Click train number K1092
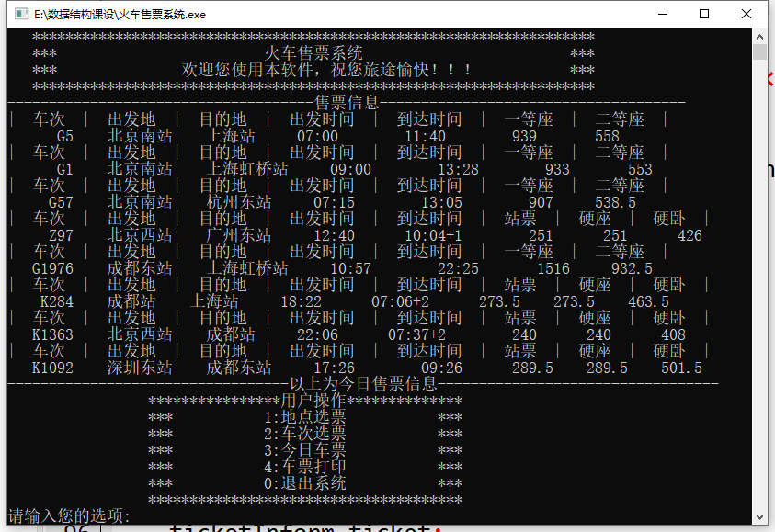775x532 pixels. point(53,368)
